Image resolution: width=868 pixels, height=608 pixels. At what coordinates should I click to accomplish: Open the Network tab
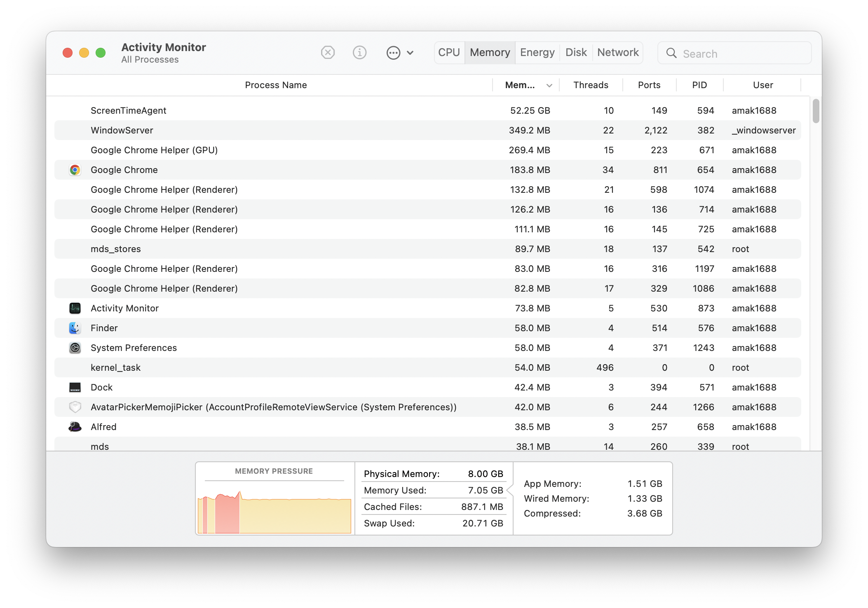coord(617,53)
